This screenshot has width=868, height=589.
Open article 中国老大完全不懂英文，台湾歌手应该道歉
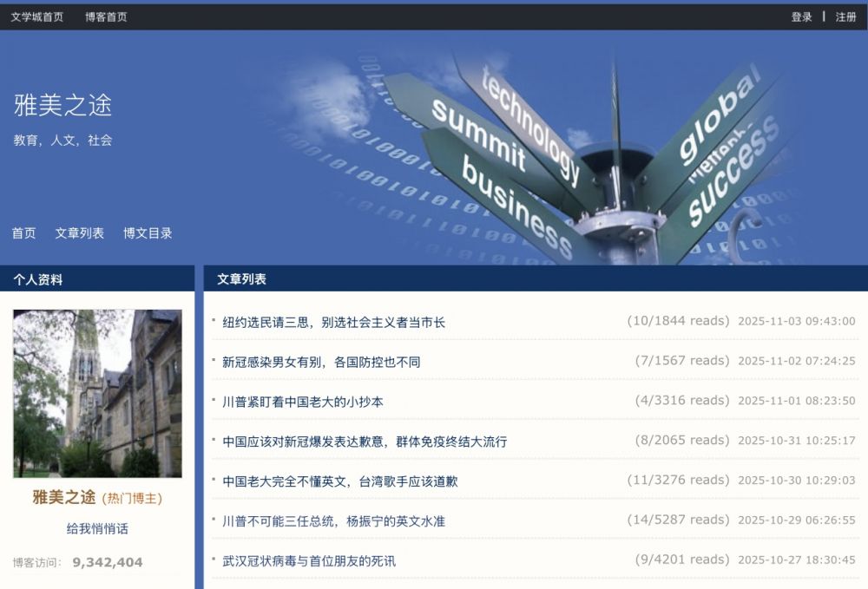pos(339,481)
